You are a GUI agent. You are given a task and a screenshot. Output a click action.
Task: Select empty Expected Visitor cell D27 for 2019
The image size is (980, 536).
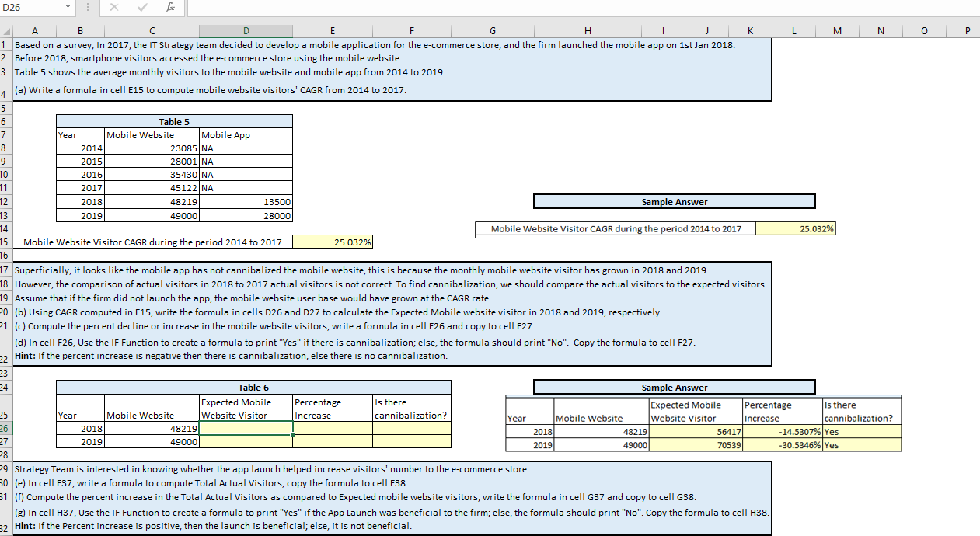(x=246, y=442)
